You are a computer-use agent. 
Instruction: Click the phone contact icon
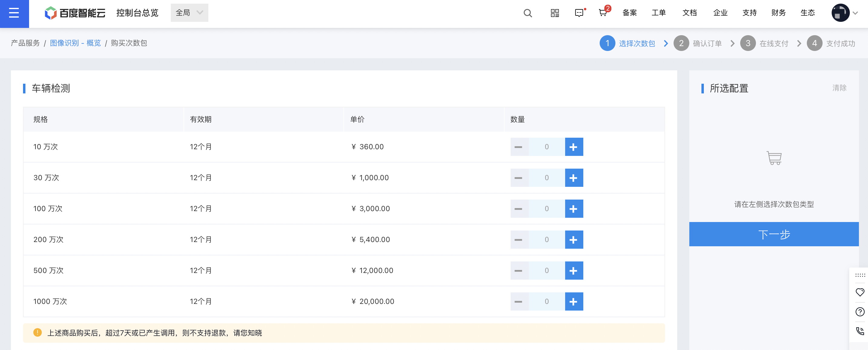click(860, 331)
